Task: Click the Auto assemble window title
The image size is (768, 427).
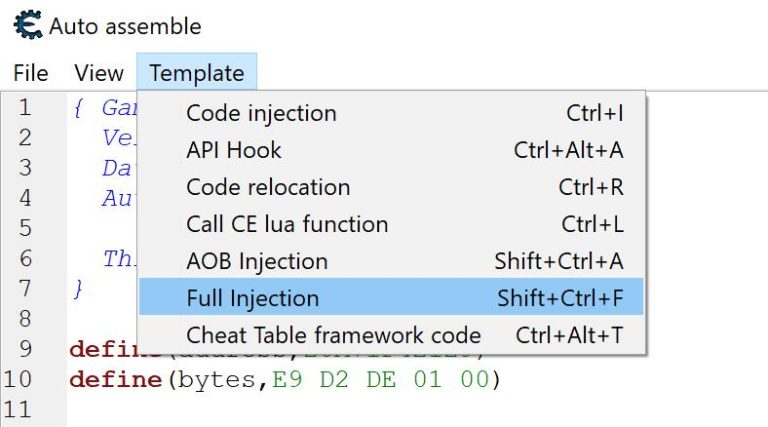Action: click(x=125, y=26)
